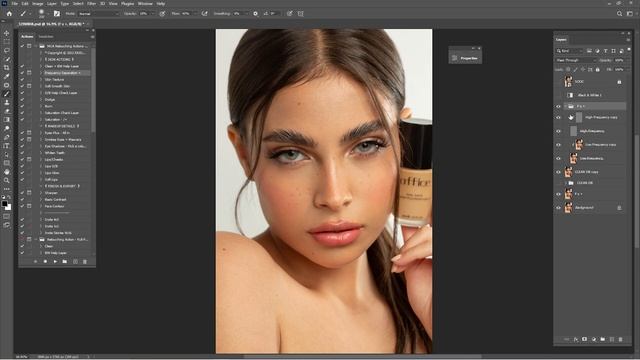640x360 pixels.
Task: Toggle dialog box for Face Contour action
Action: [x=29, y=206]
